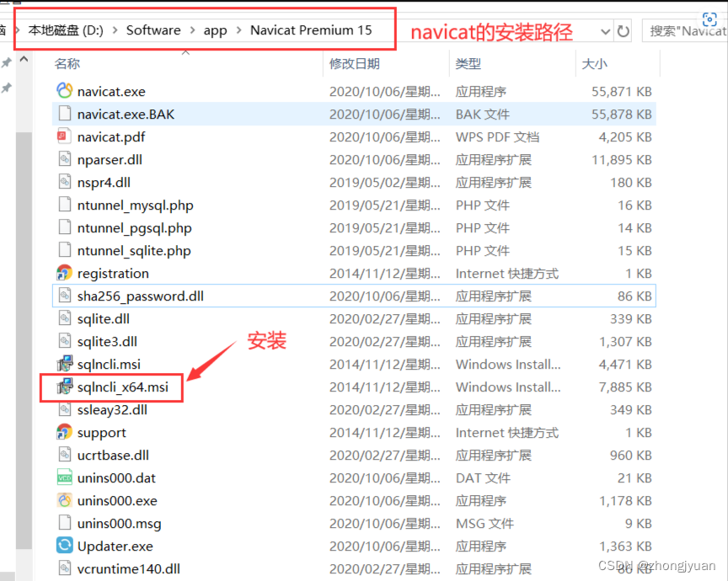Go to Software folder in breadcrumb
728x581 pixels.
tap(153, 30)
